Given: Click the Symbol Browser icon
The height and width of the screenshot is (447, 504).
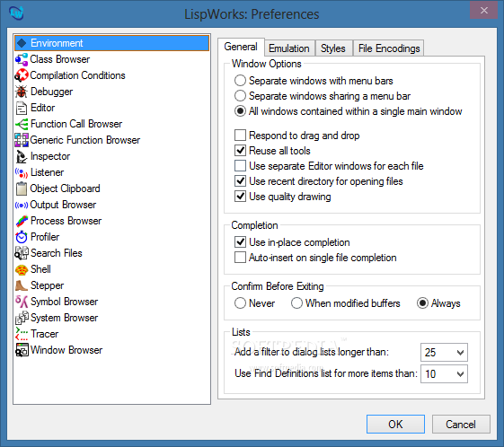Looking at the screenshot, I should point(22,302).
